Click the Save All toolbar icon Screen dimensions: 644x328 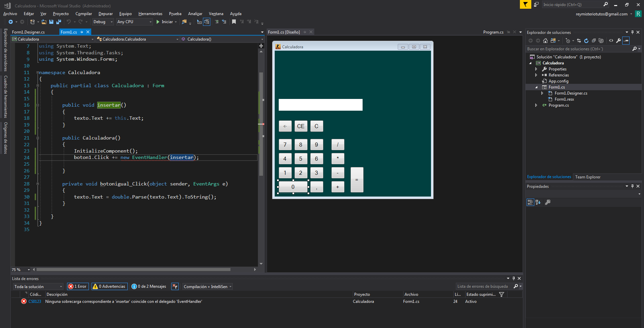coord(59,22)
